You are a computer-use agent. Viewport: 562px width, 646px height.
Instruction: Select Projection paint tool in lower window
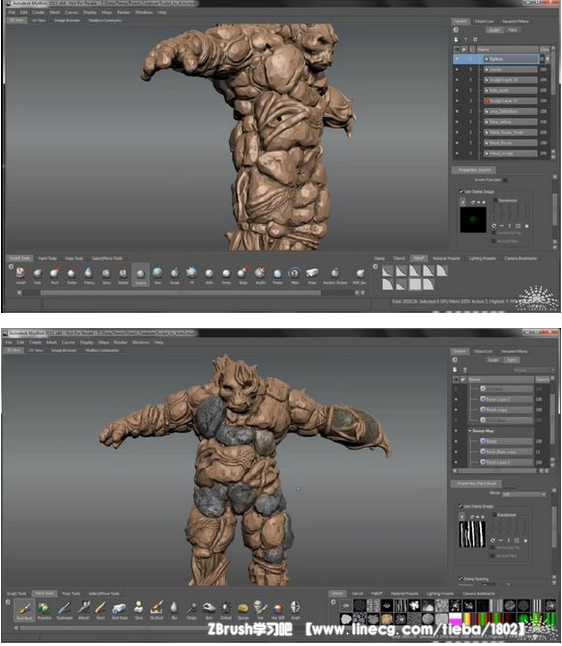pyautogui.click(x=44, y=610)
